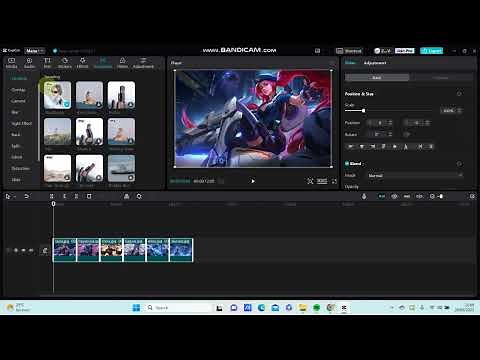Open the Shortcut button
Screen dimensions: 480x360
pyautogui.click(x=349, y=51)
